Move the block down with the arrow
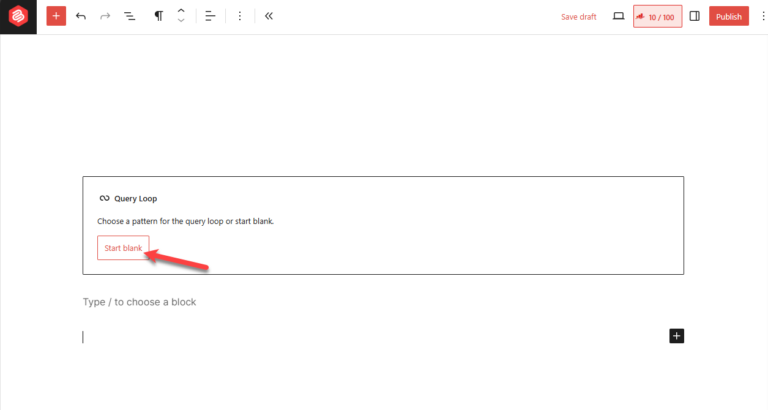This screenshot has height=410, width=768. tap(181, 22)
